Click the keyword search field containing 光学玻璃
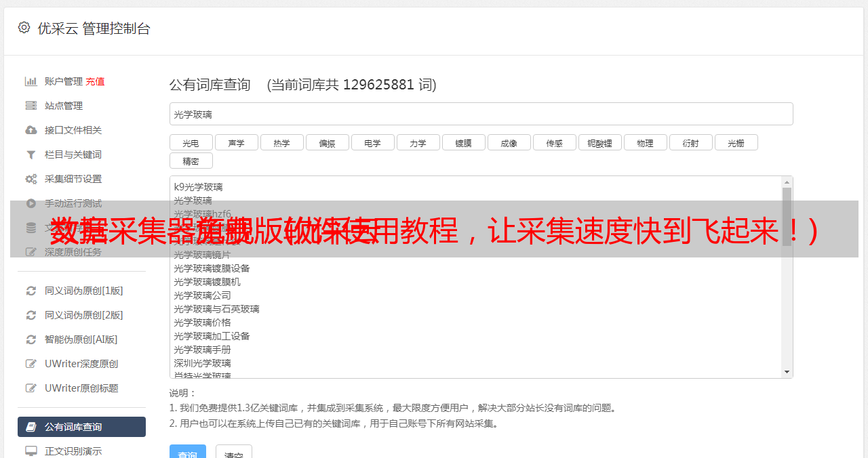The width and height of the screenshot is (868, 458). click(481, 114)
